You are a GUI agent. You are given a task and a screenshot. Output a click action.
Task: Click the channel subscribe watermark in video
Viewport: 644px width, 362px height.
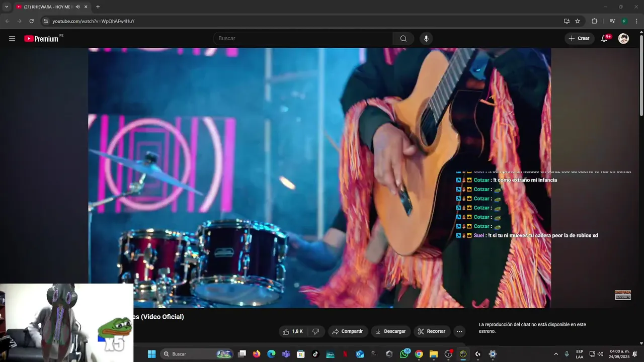[x=623, y=295]
